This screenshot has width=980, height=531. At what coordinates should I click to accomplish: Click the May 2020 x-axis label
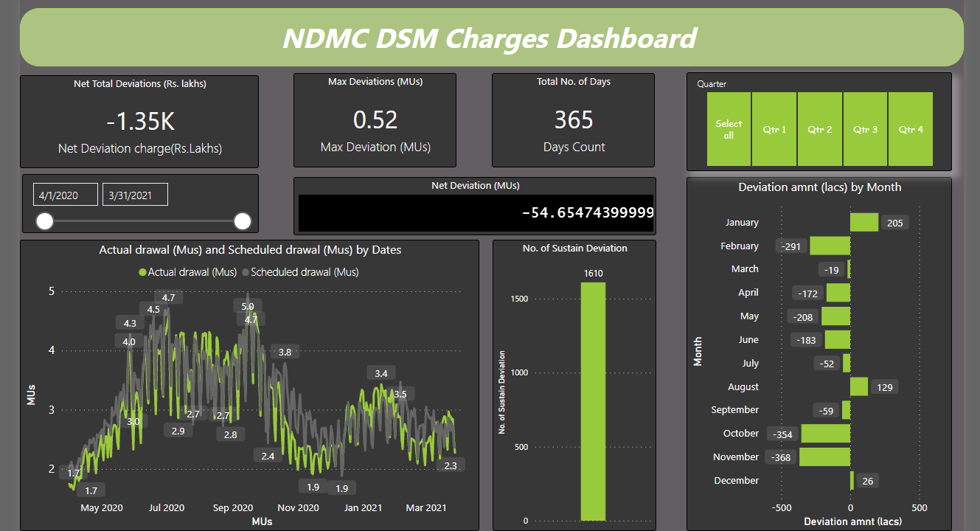click(x=102, y=507)
